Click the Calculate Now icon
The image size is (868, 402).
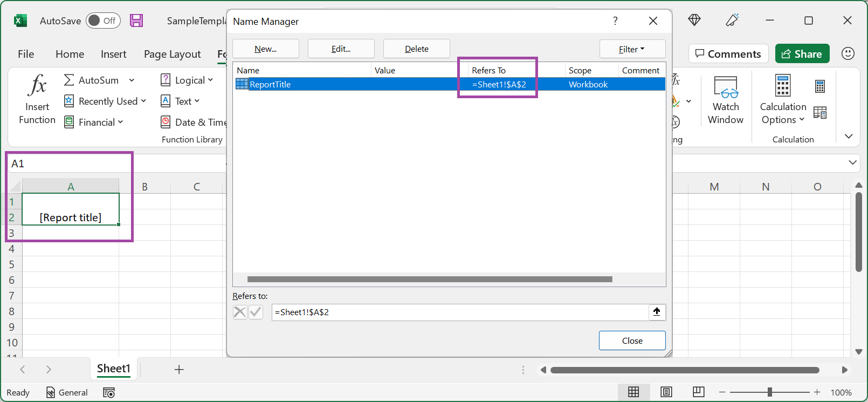click(x=820, y=86)
